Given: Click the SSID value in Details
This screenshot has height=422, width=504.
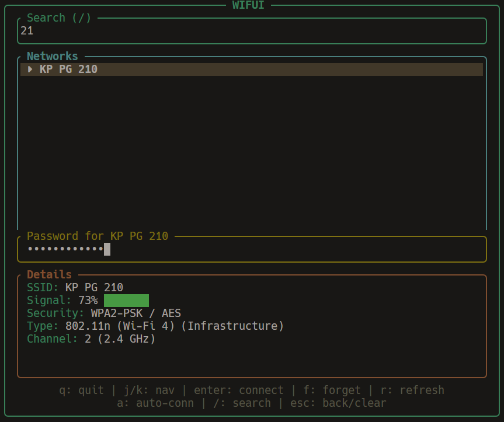Looking at the screenshot, I should (94, 287).
